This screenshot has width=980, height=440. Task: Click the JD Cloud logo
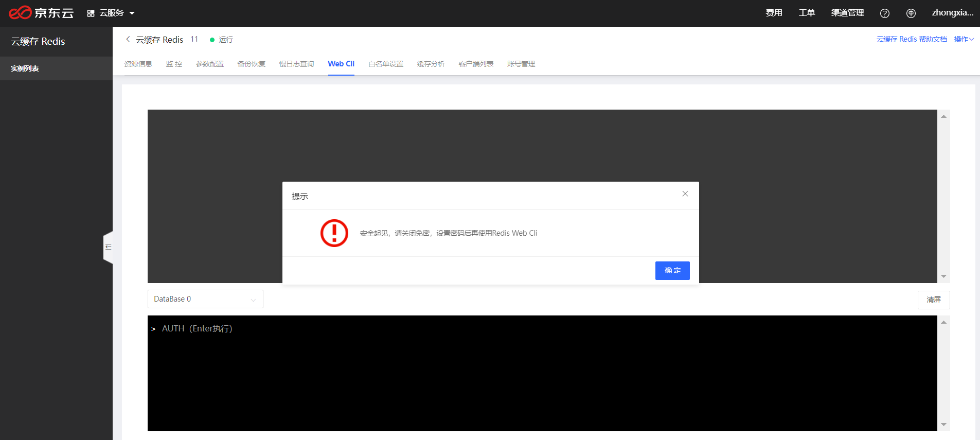(41, 13)
